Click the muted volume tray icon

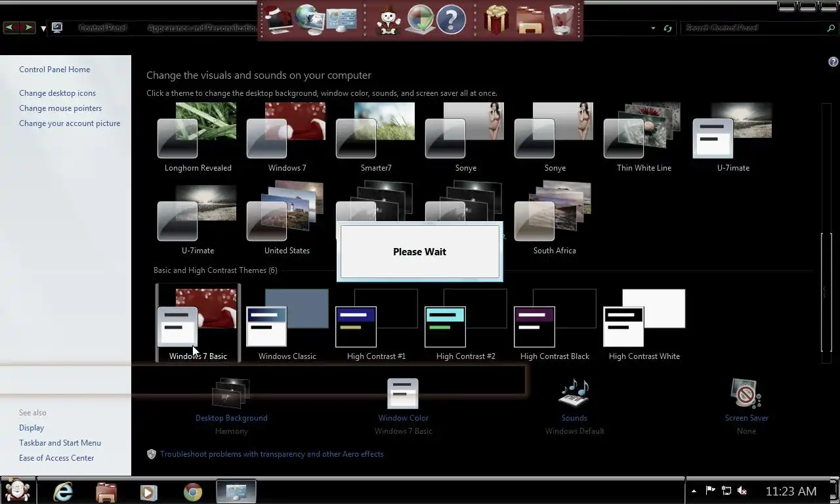point(743,491)
